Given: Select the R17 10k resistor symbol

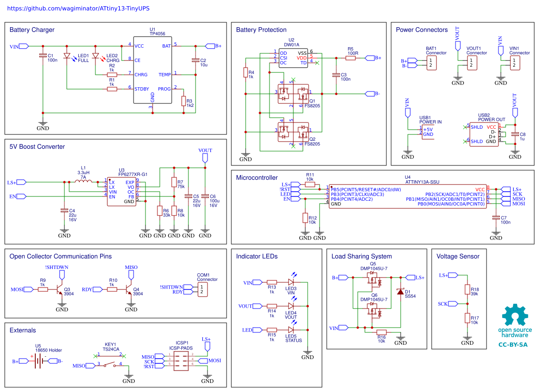Looking at the screenshot, I should (467, 318).
